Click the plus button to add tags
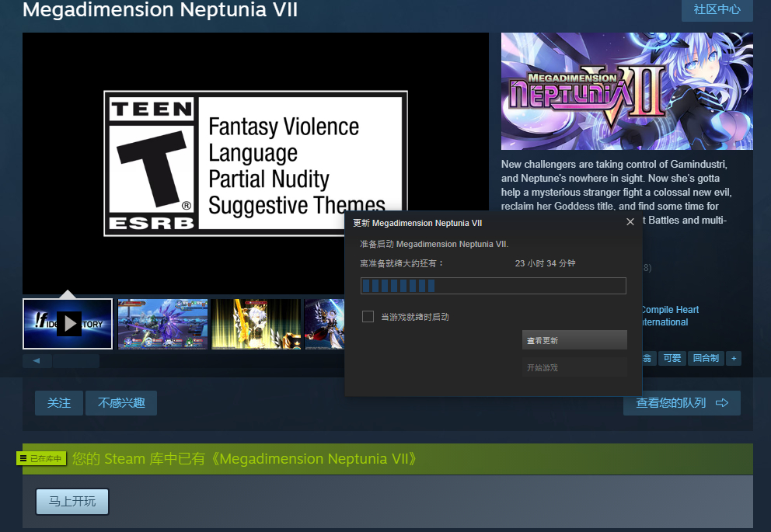771x532 pixels. [734, 358]
